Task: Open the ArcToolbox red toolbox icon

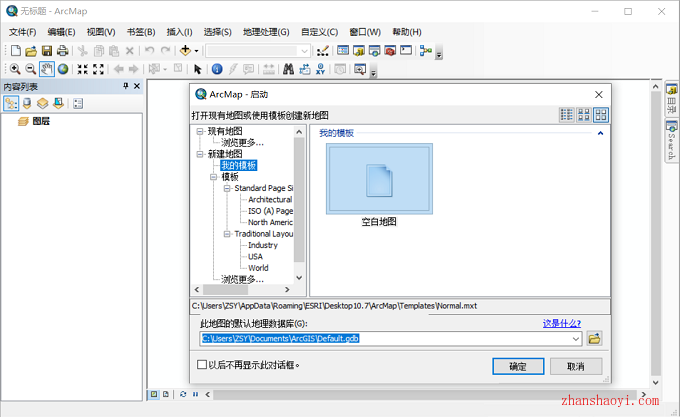Action: (x=390, y=51)
